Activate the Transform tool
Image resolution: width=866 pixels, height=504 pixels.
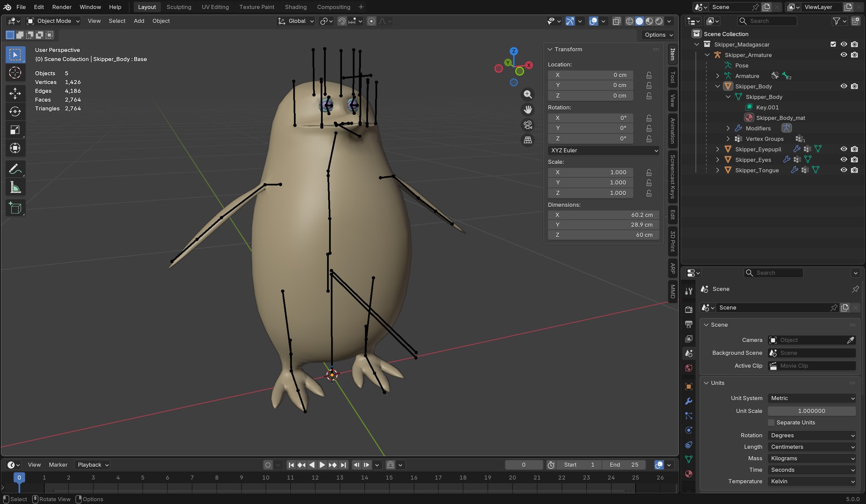tap(15, 148)
